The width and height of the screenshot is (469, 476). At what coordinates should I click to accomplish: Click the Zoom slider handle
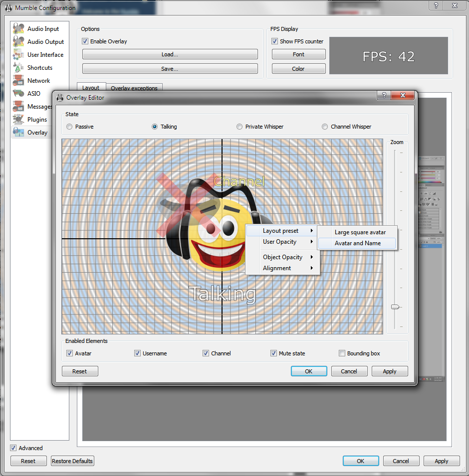(x=395, y=307)
